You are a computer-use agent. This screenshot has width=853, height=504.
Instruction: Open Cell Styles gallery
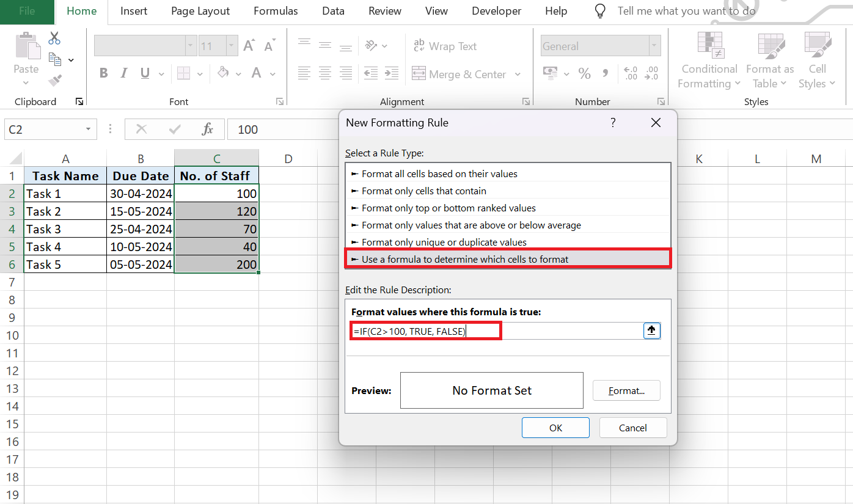[817, 59]
